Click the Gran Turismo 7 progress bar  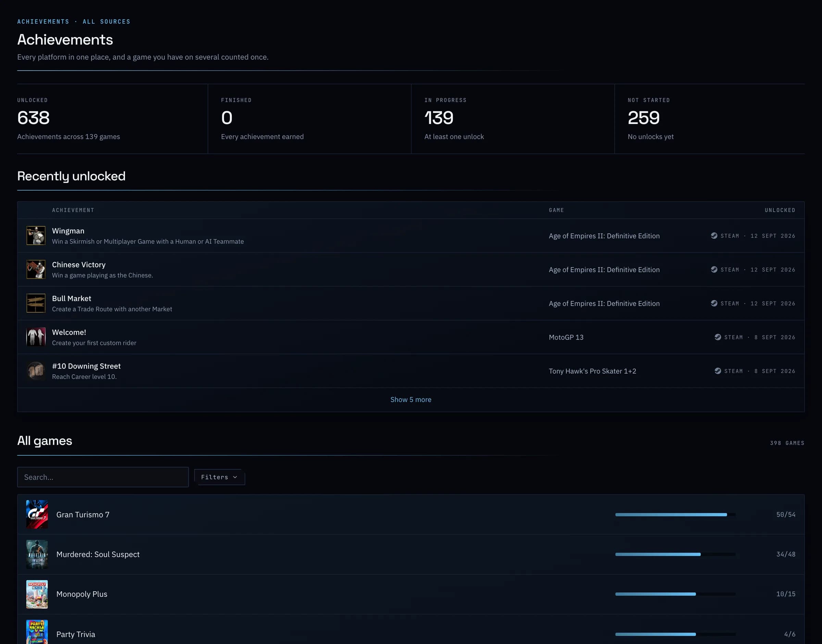(675, 514)
